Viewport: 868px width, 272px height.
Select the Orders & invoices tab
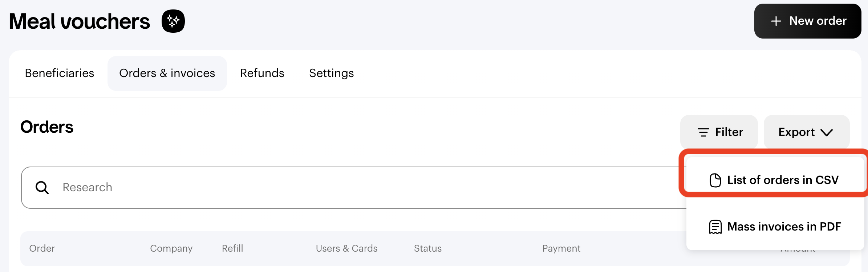(167, 73)
